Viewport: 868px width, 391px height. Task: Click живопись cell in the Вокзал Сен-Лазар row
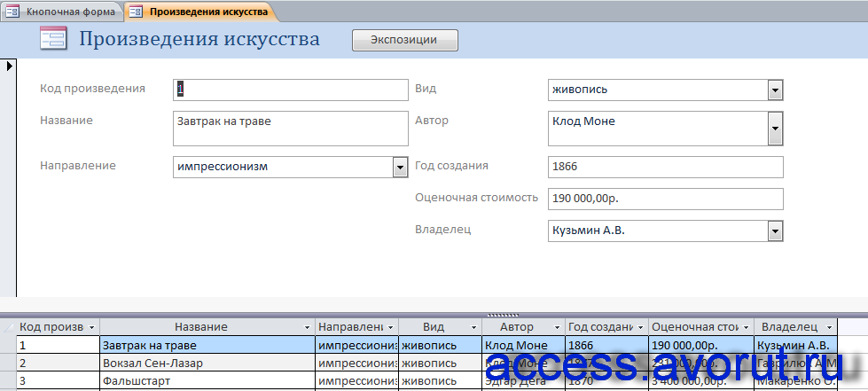click(x=440, y=364)
